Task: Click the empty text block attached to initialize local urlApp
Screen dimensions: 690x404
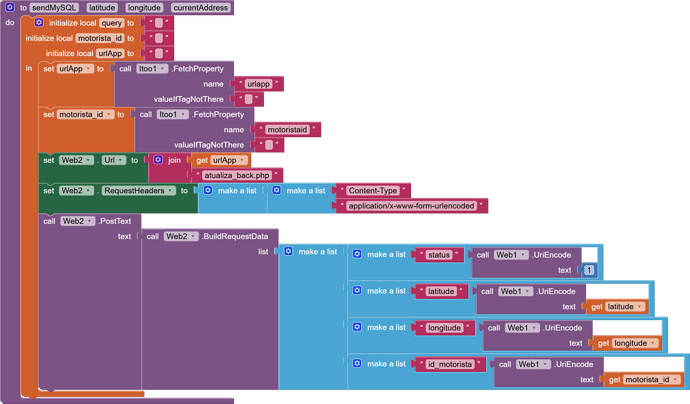Action: [x=159, y=53]
